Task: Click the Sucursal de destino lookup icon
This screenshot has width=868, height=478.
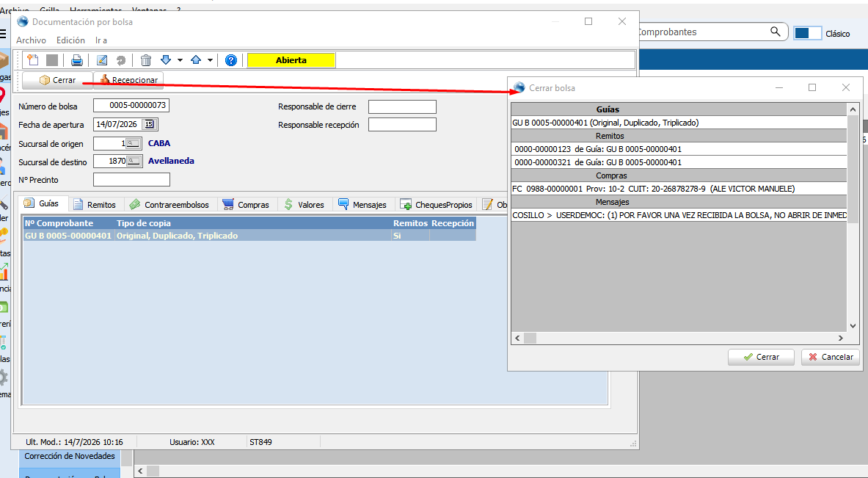Action: point(134,162)
